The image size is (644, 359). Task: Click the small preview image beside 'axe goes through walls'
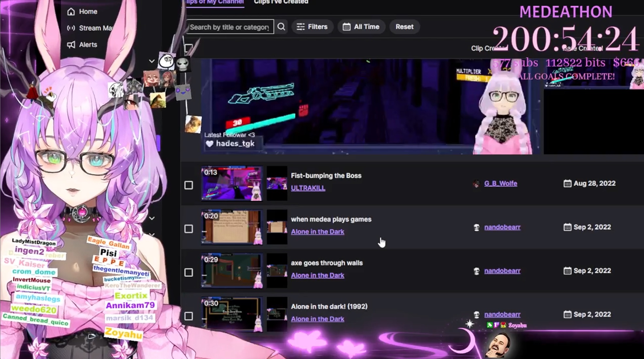pos(277,271)
